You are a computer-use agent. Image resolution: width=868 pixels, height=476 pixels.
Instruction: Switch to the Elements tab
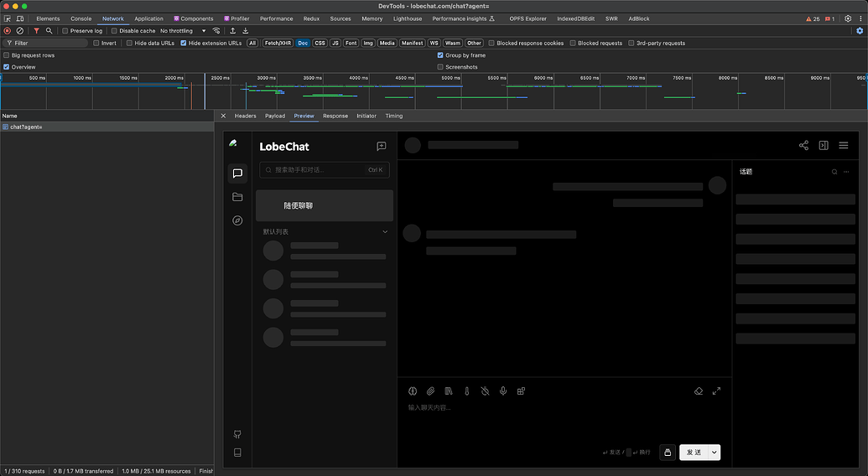48,18
